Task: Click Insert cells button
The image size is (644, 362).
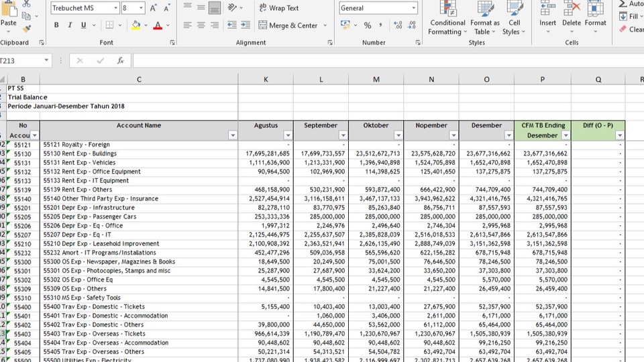Action: click(547, 18)
